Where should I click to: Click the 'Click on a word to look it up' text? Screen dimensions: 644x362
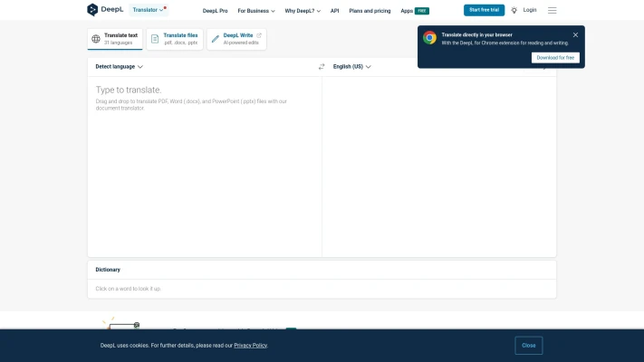pyautogui.click(x=128, y=289)
